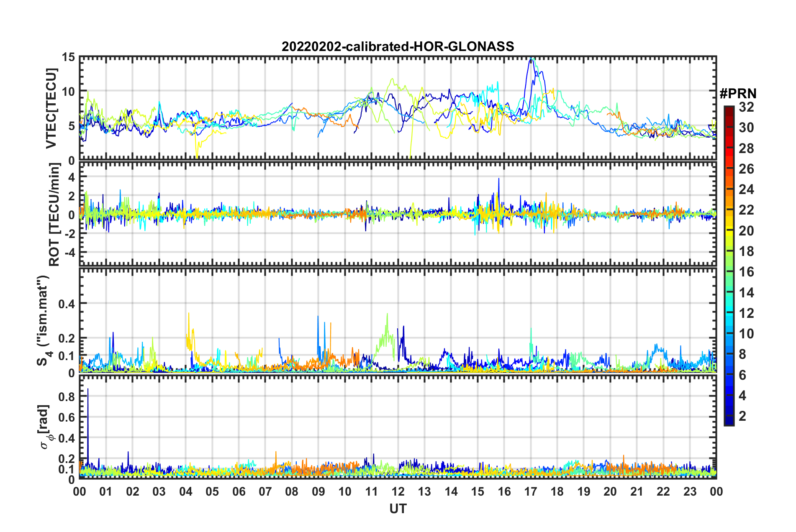Click UT axis tick "03"

[159, 491]
